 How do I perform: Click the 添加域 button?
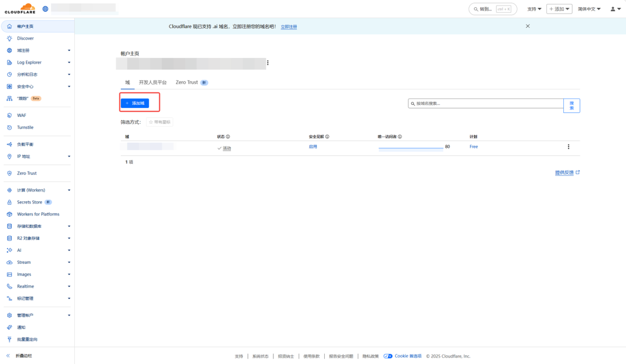tap(135, 103)
